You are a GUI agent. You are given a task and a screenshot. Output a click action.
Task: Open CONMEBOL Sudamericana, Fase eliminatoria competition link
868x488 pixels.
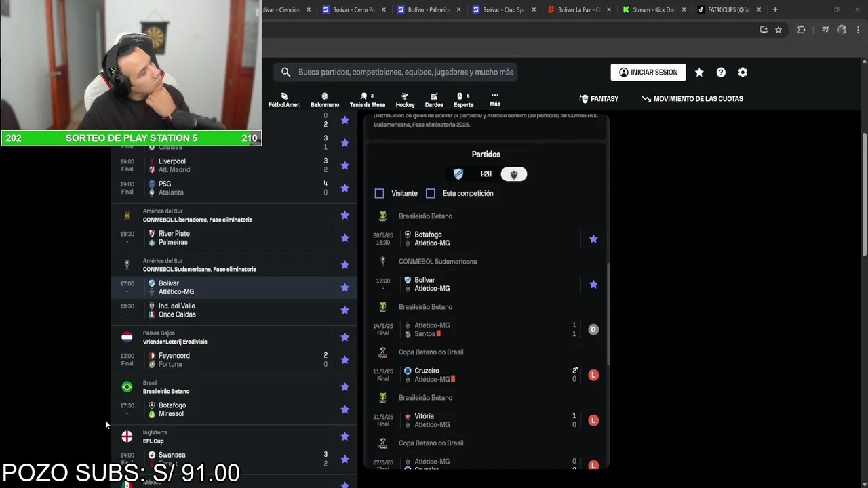(x=199, y=269)
